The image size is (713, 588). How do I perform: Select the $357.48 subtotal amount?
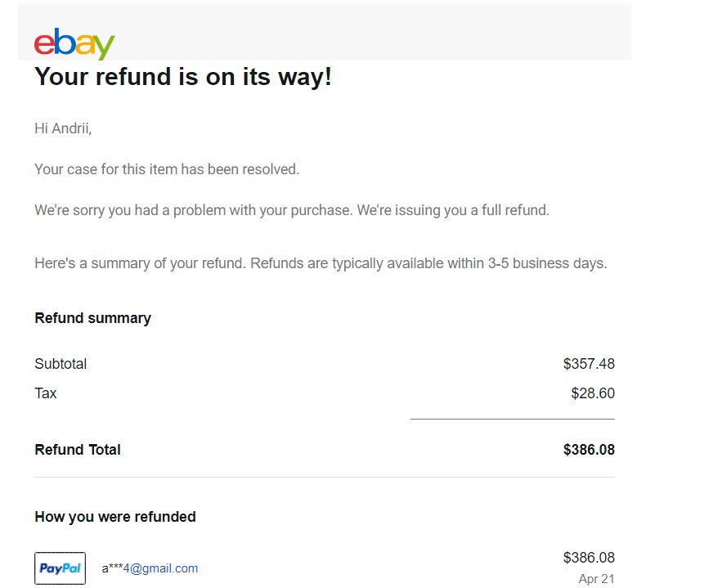[589, 364]
